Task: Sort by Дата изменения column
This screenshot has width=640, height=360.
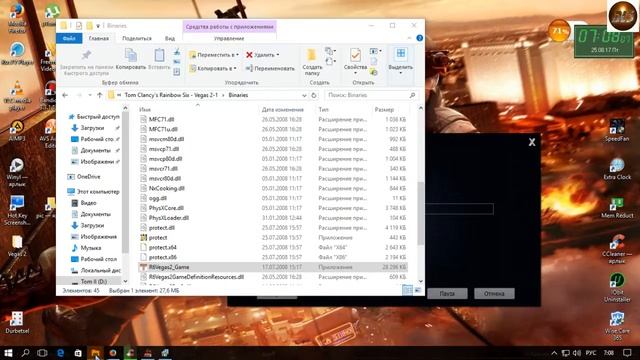Action: click(x=282, y=109)
